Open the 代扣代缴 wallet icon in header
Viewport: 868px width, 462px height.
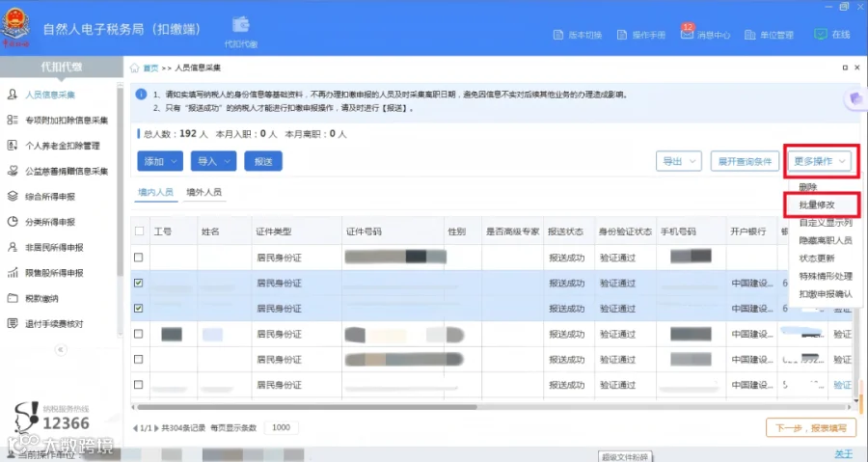tap(241, 25)
